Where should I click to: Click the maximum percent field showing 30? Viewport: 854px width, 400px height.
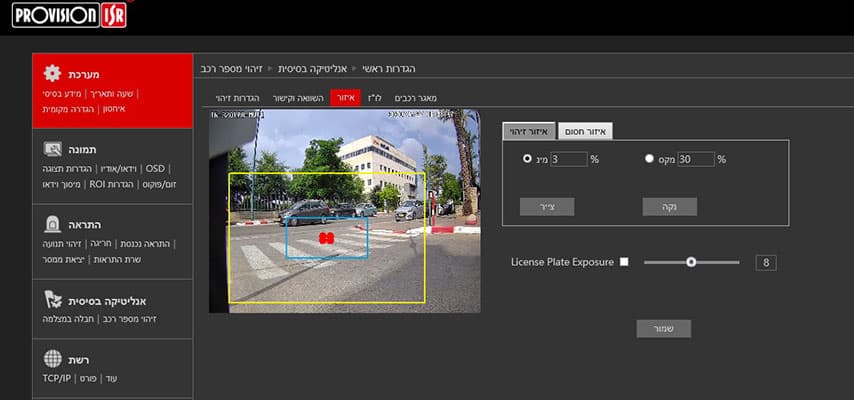(x=696, y=158)
